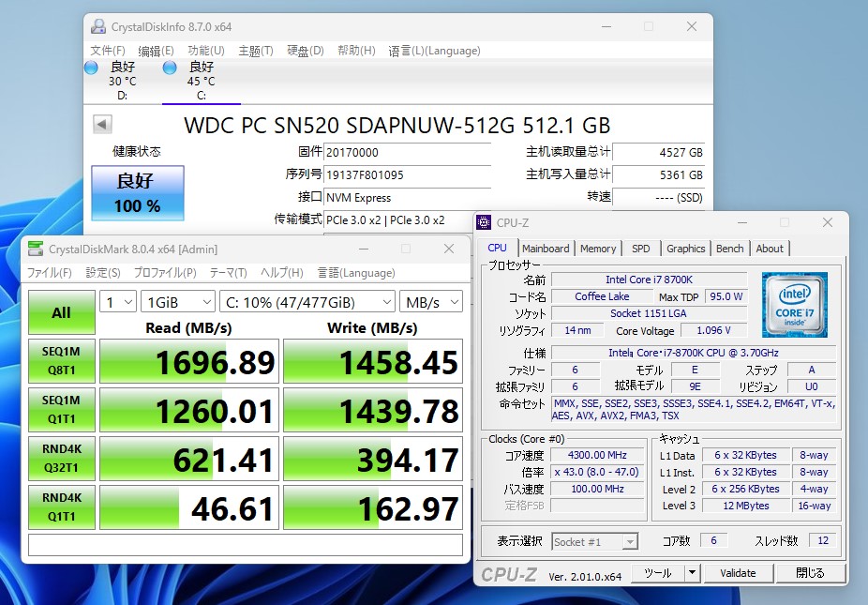Image resolution: width=868 pixels, height=605 pixels.
Task: Switch to CPU tab in CPU-Z
Action: tap(497, 249)
